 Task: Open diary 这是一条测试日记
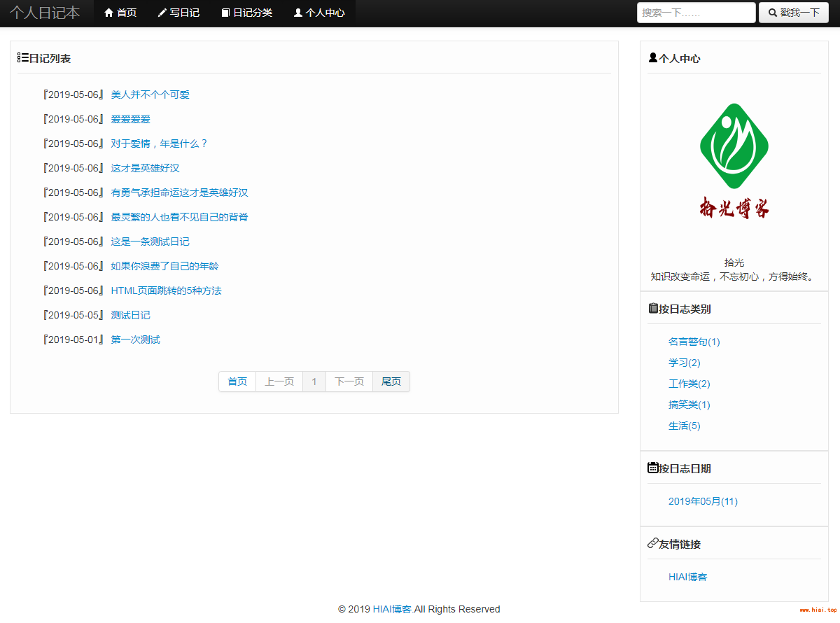pyautogui.click(x=150, y=241)
